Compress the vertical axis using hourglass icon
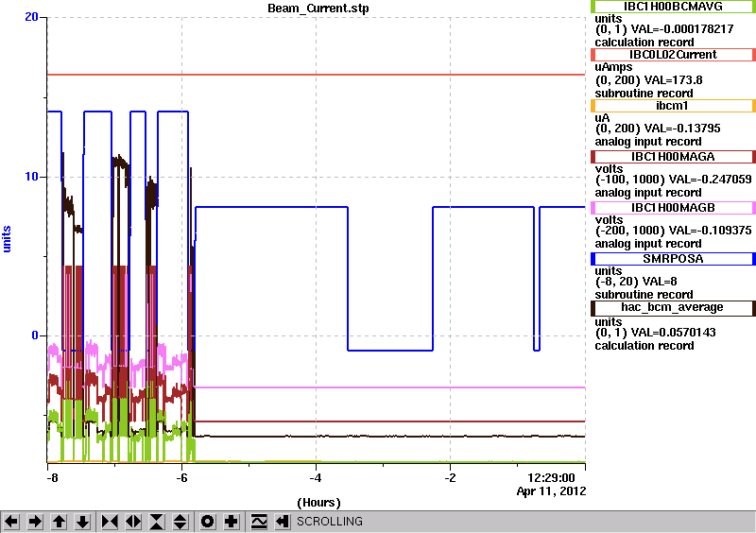 [157, 522]
